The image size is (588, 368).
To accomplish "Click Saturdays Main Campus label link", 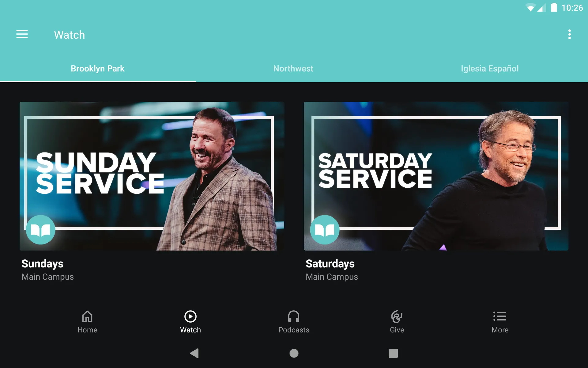I will click(332, 270).
